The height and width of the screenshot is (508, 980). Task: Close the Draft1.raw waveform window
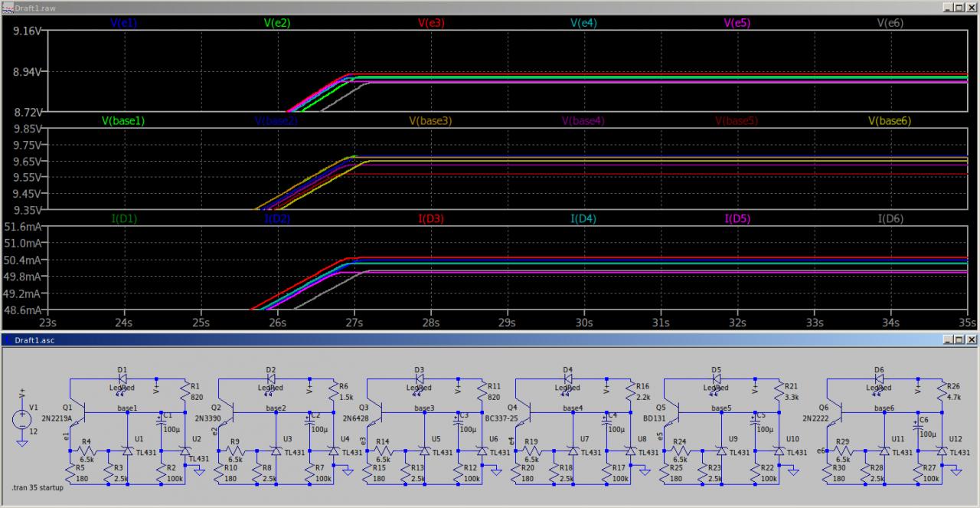971,7
